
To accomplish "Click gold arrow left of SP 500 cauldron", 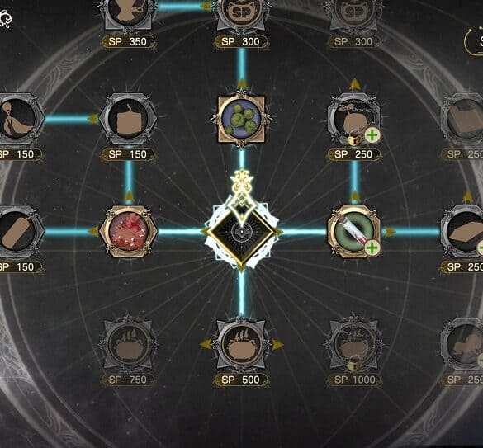I will [206, 344].
